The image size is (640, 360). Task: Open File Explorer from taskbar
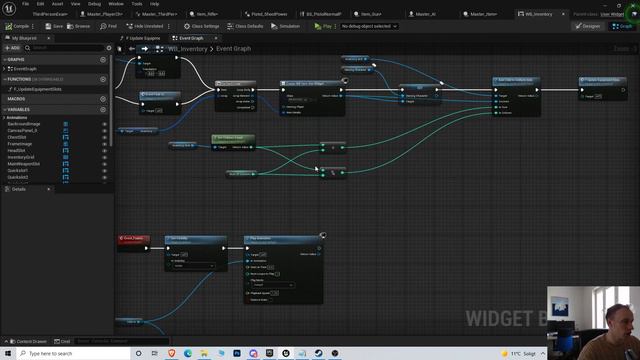(x=204, y=353)
